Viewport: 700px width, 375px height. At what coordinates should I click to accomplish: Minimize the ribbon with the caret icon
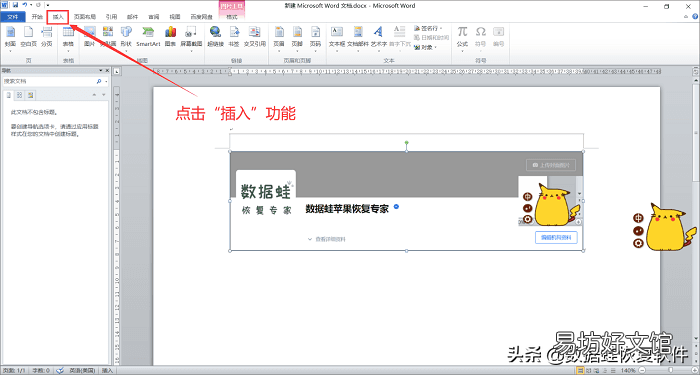pos(687,16)
